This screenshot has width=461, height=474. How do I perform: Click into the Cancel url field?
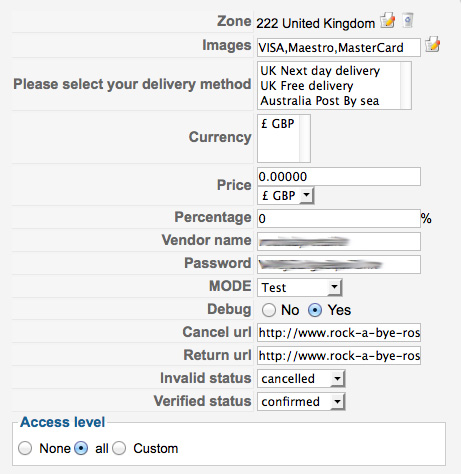pyautogui.click(x=339, y=332)
